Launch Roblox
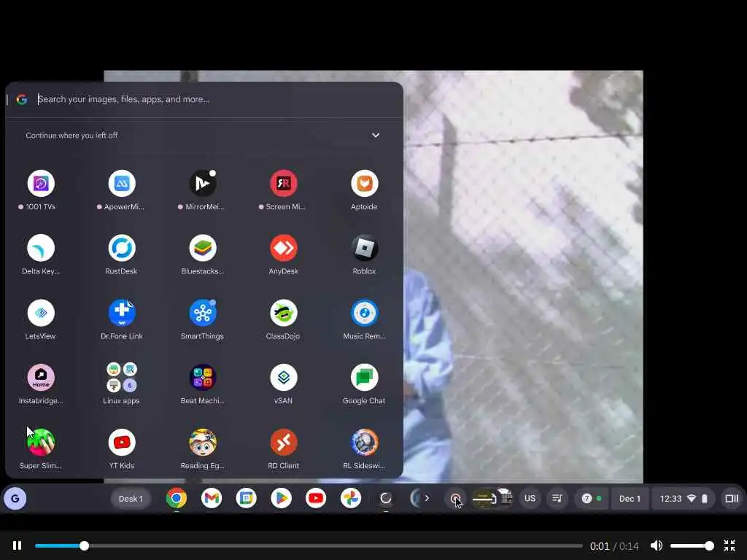 [365, 248]
